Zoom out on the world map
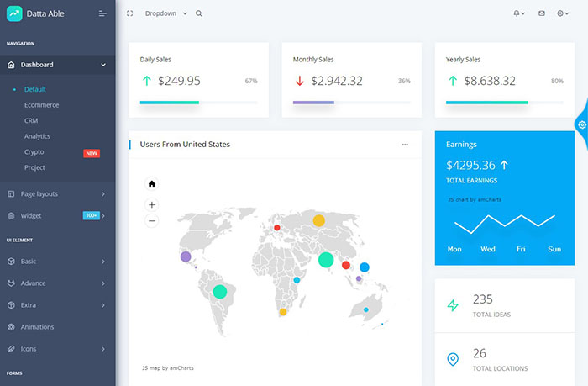The height and width of the screenshot is (386, 588). [x=152, y=221]
